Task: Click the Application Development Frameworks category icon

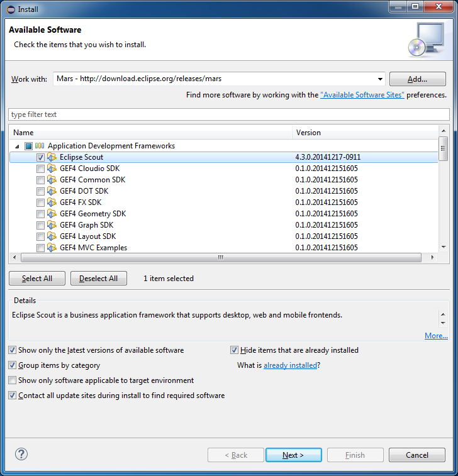Action: 40,146
